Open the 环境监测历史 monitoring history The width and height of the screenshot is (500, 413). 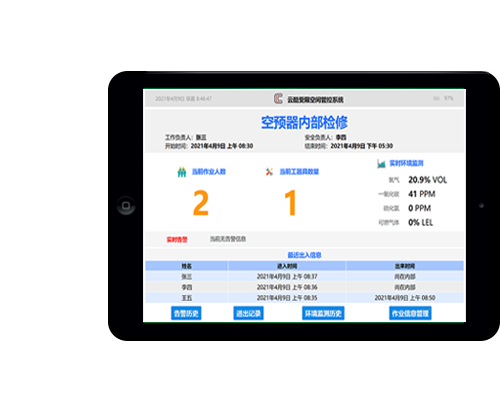click(x=323, y=313)
